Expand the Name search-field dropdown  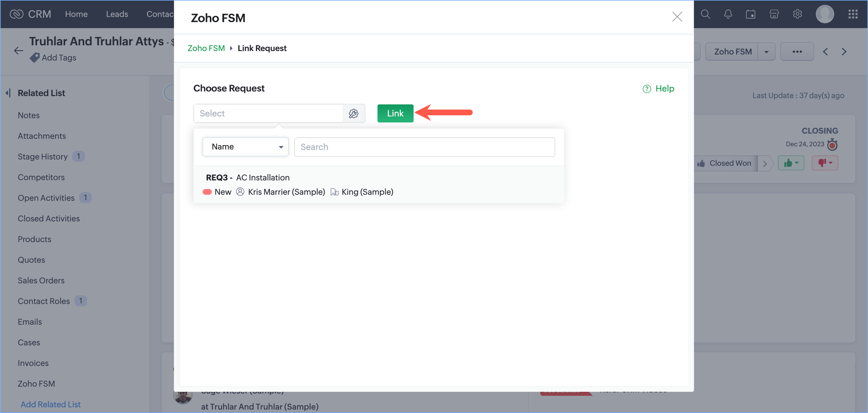[246, 147]
